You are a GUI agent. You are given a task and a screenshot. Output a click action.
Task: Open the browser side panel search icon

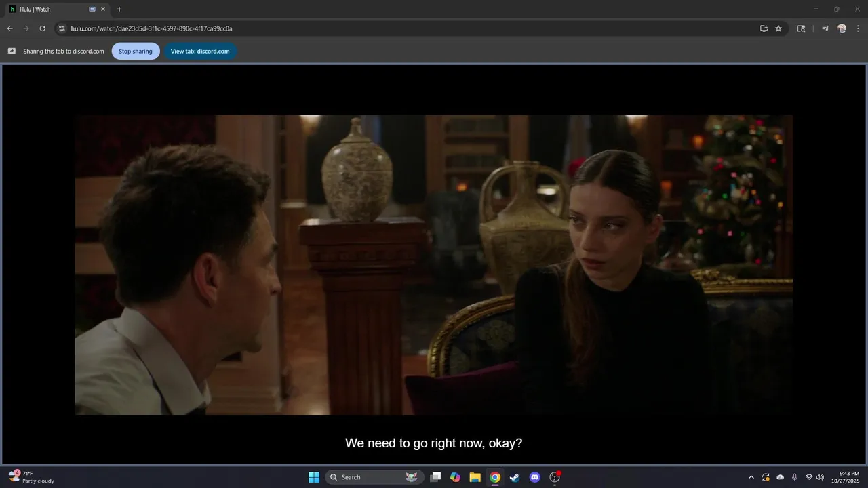801,28
